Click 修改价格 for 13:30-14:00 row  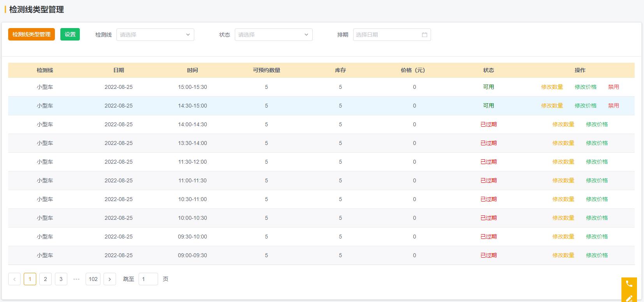click(x=597, y=143)
